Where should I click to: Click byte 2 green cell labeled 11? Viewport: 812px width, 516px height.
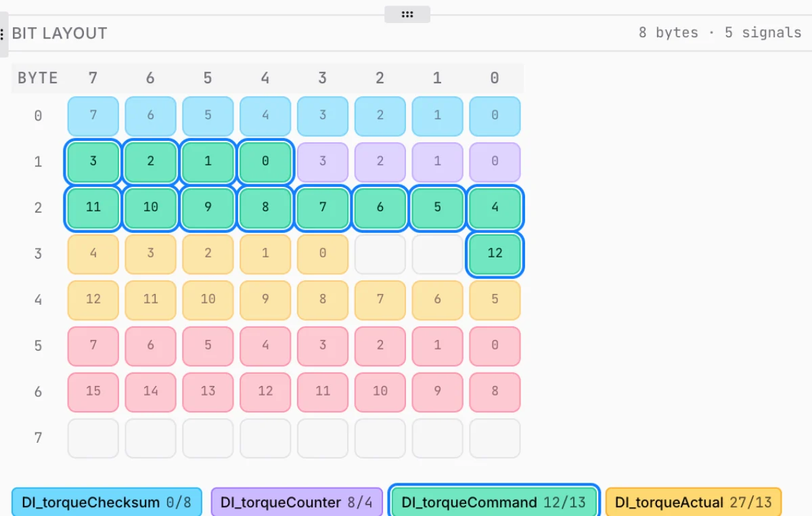[x=93, y=207]
